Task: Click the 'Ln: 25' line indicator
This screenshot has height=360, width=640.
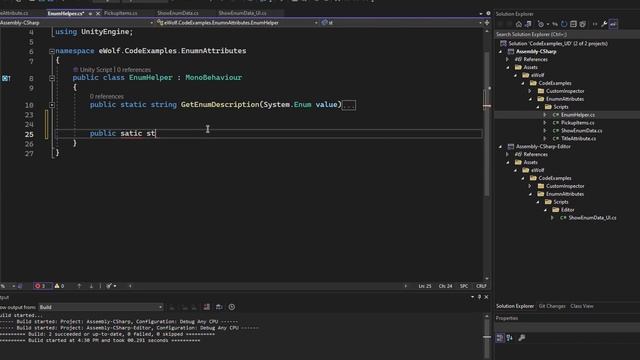Action: pos(424,286)
